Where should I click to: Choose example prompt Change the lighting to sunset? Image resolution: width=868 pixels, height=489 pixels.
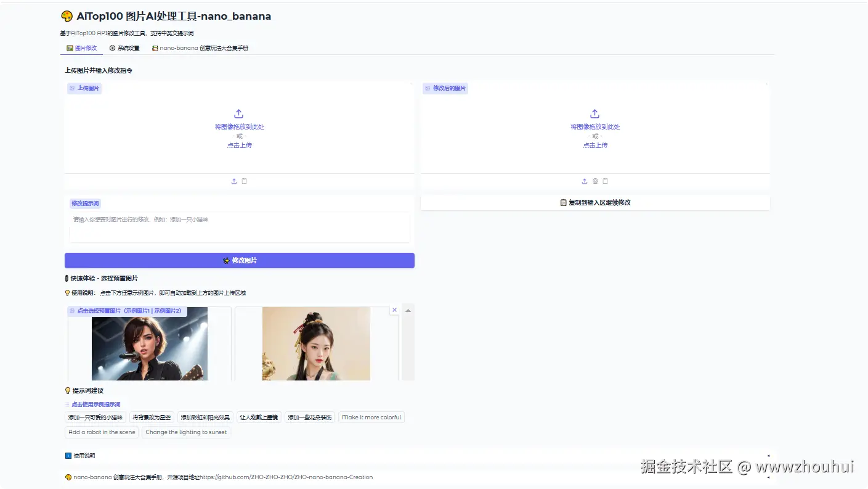click(x=186, y=432)
